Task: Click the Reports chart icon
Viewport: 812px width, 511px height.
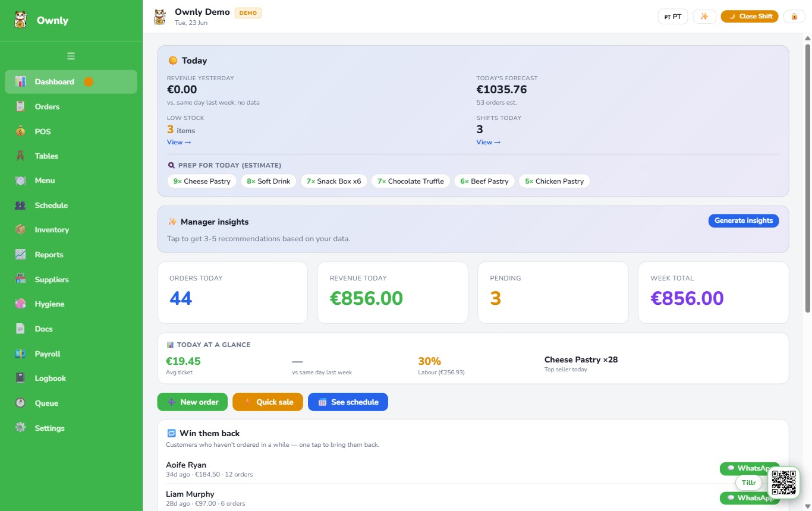Action: click(21, 255)
